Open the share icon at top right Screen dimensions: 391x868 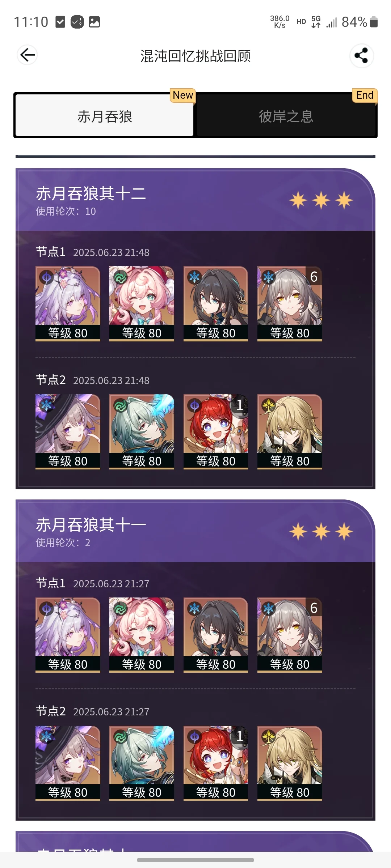click(x=361, y=56)
